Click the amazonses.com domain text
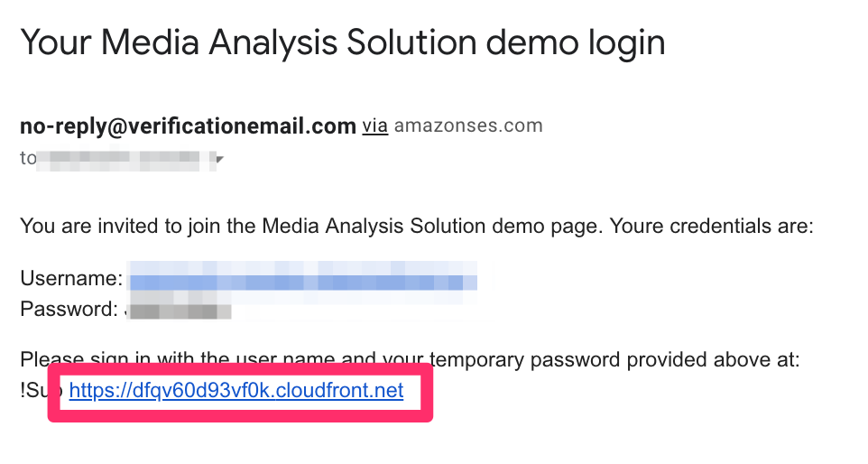The width and height of the screenshot is (868, 464). point(468,125)
